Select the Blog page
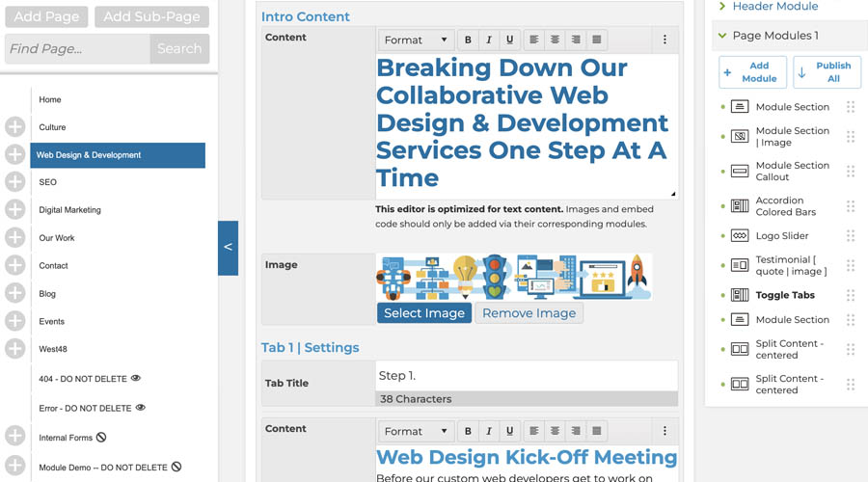This screenshot has width=868, height=482. pyautogui.click(x=47, y=294)
